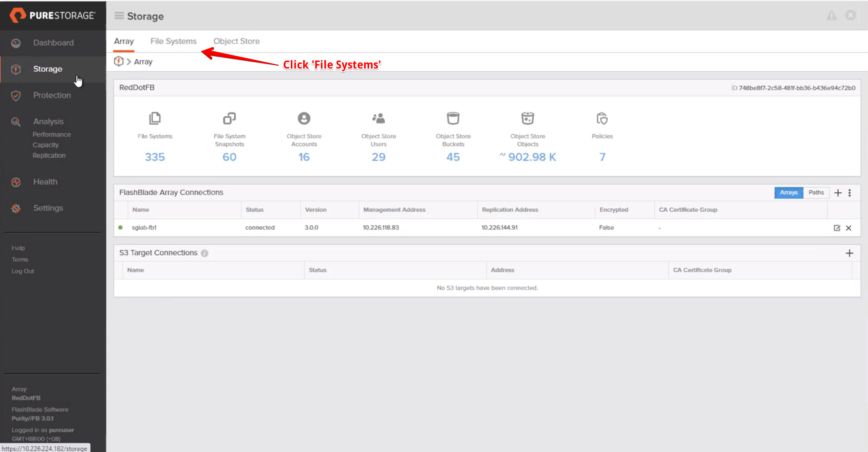868x452 pixels.
Task: Click the Policies icon
Action: click(602, 118)
